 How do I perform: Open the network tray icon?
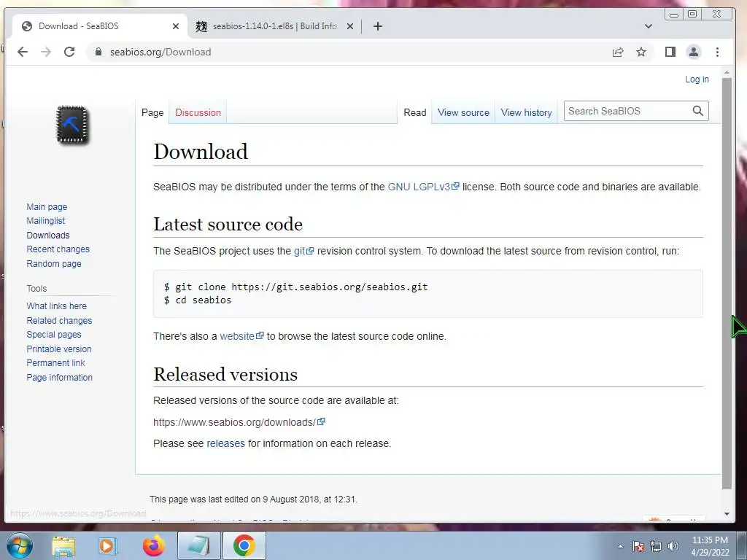[656, 546]
